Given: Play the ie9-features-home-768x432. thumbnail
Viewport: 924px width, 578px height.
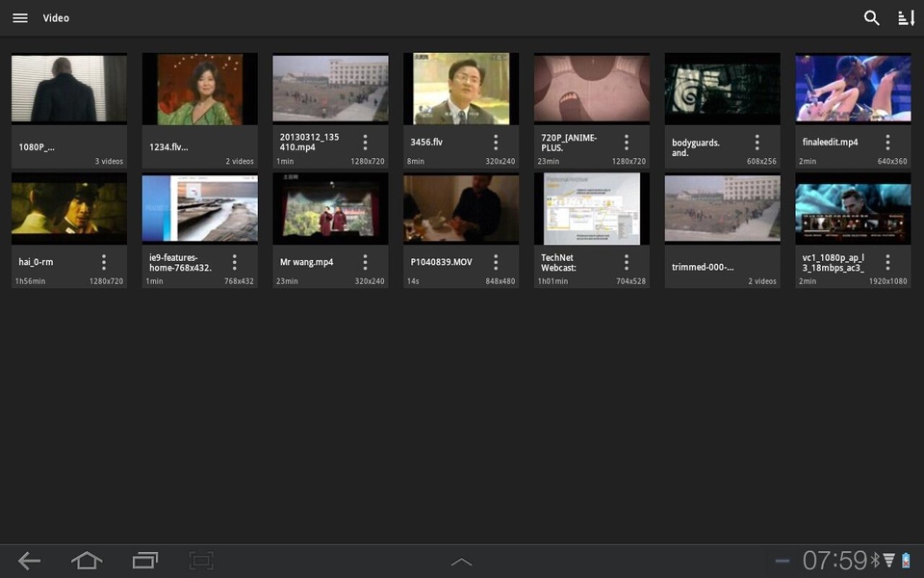Looking at the screenshot, I should coord(200,209).
